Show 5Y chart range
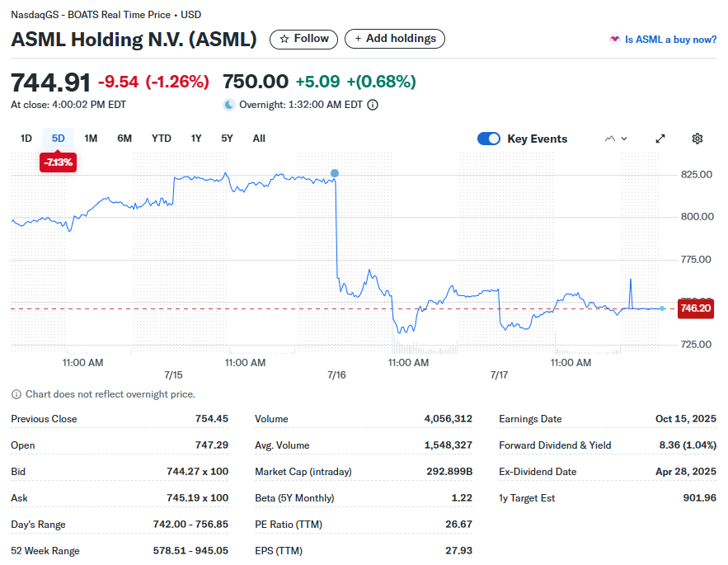The width and height of the screenshot is (728, 565). coord(227,139)
